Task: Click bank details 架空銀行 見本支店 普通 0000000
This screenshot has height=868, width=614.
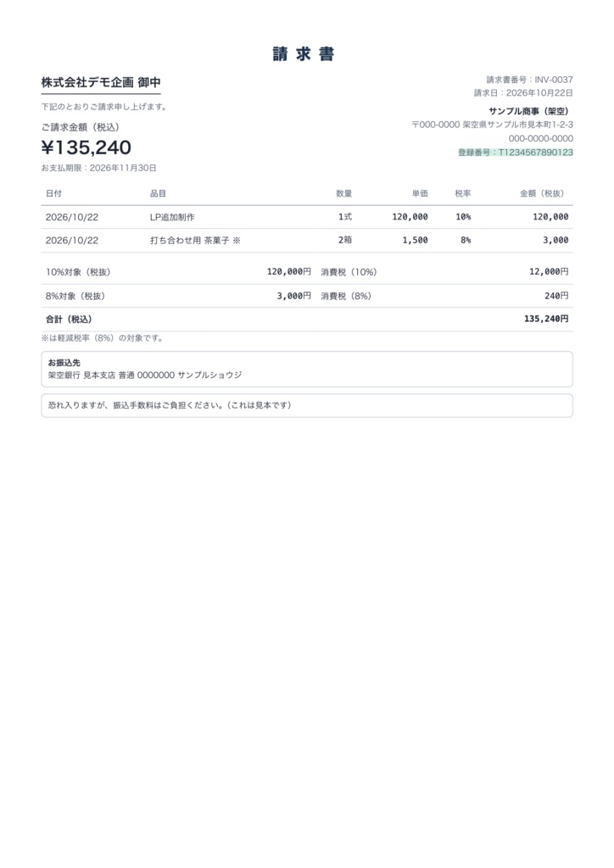Action: coord(111,375)
